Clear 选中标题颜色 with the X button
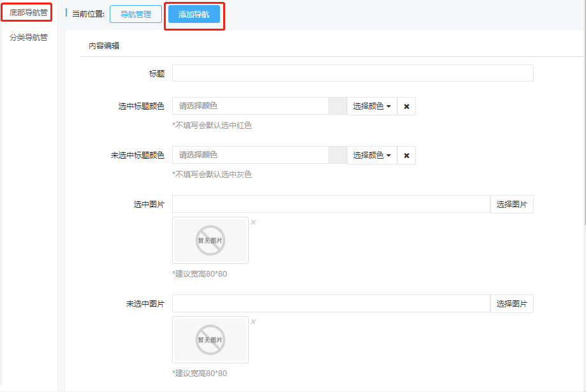586x392 pixels. tap(406, 106)
